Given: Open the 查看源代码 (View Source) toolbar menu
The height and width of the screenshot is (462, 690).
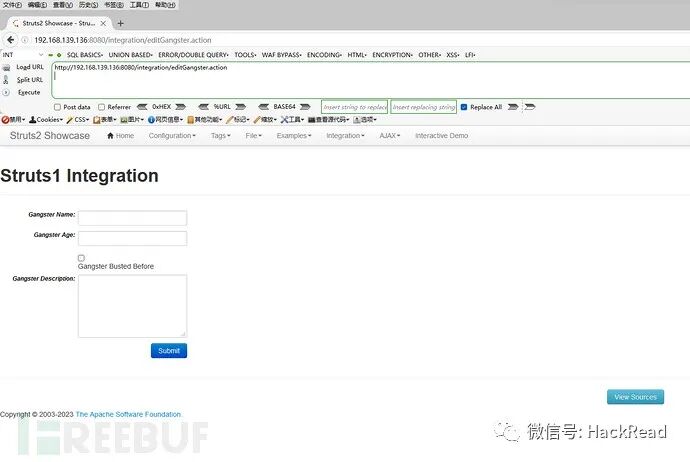Looking at the screenshot, I should [x=329, y=119].
